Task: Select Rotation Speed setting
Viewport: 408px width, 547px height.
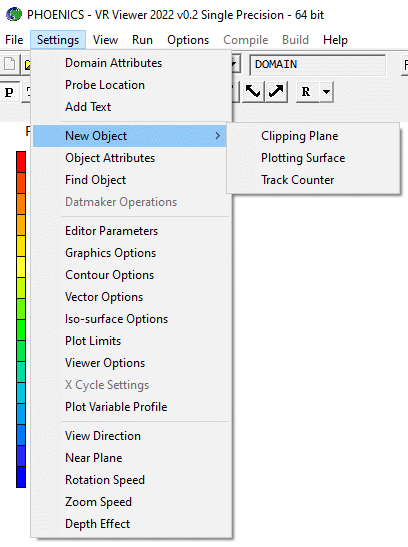Action: pos(131,479)
